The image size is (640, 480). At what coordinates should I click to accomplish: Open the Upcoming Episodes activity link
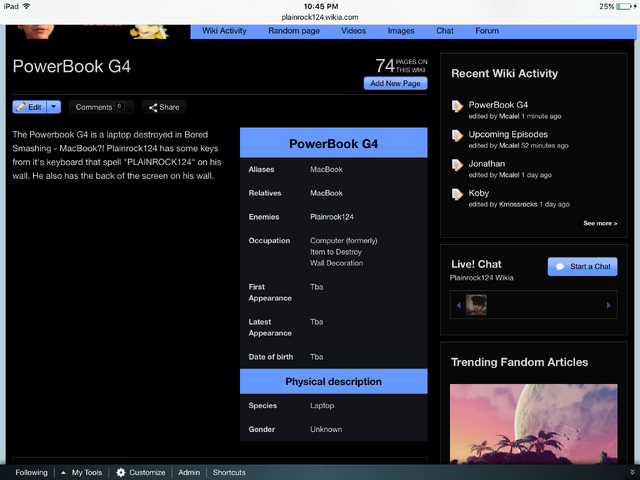pos(508,134)
